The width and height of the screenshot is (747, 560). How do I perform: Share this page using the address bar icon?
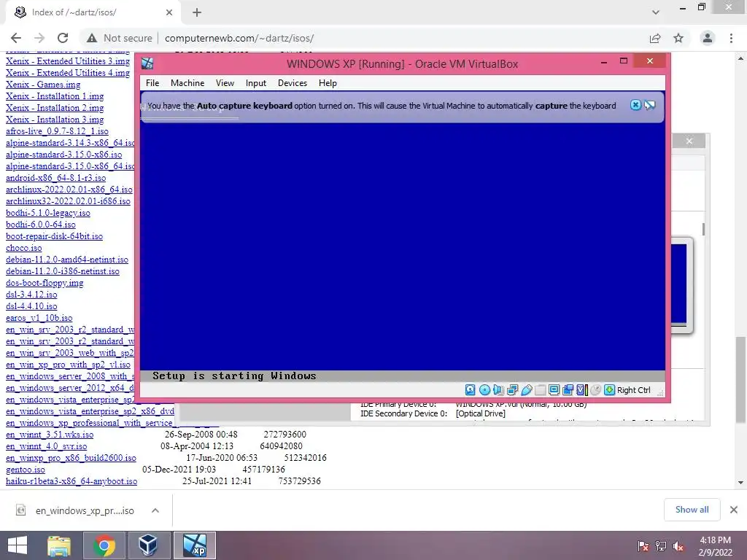655,38
